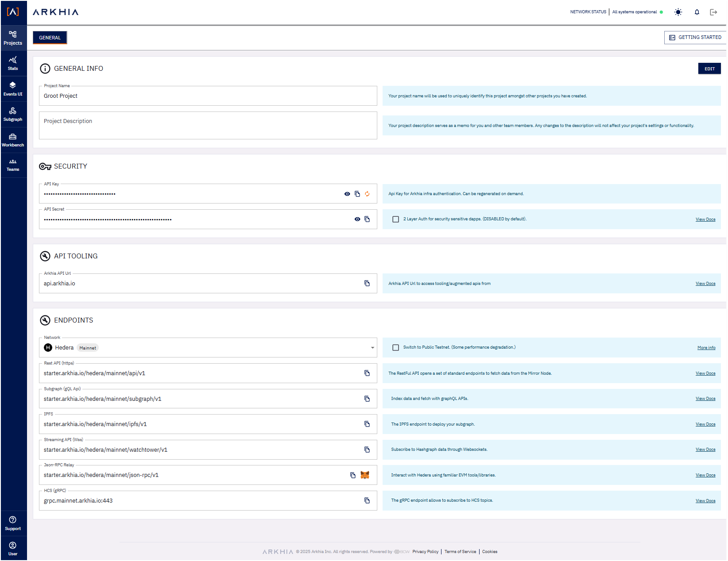This screenshot has height=561, width=728.
Task: Open the Stats sidebar section
Action: (x=13, y=64)
